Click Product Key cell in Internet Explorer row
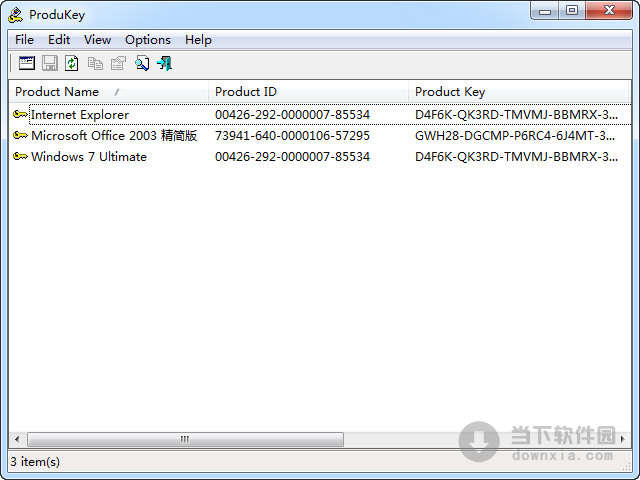640x480 pixels. point(516,114)
